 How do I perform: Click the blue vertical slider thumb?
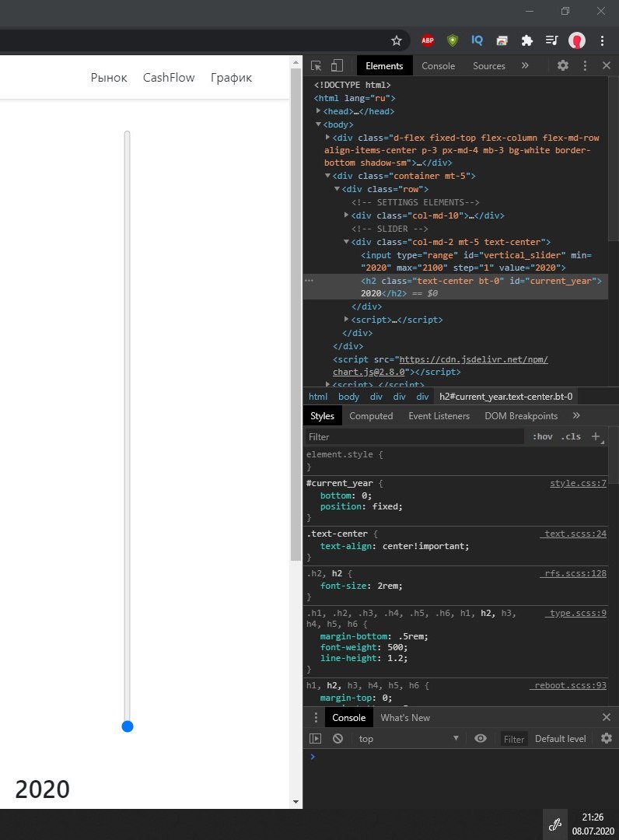pyautogui.click(x=127, y=726)
